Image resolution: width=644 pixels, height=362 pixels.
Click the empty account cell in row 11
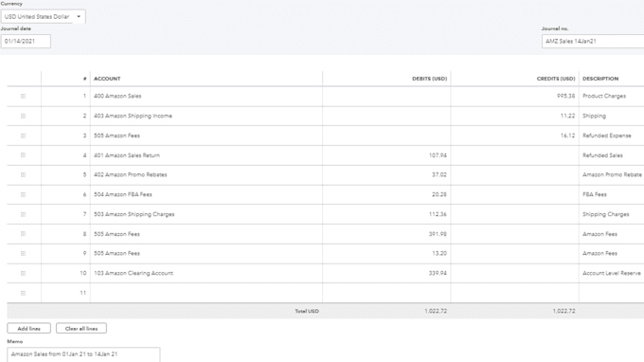tap(206, 293)
